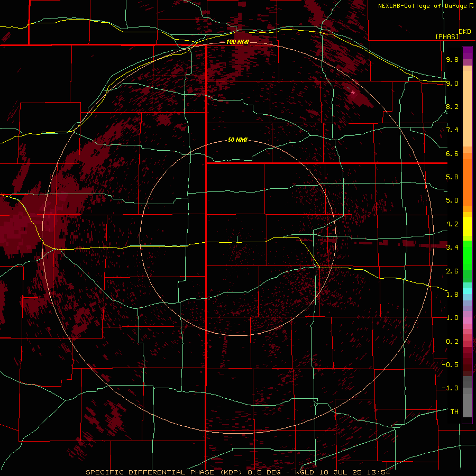Click the 5.8 scale value
476x476 pixels.
(452, 177)
